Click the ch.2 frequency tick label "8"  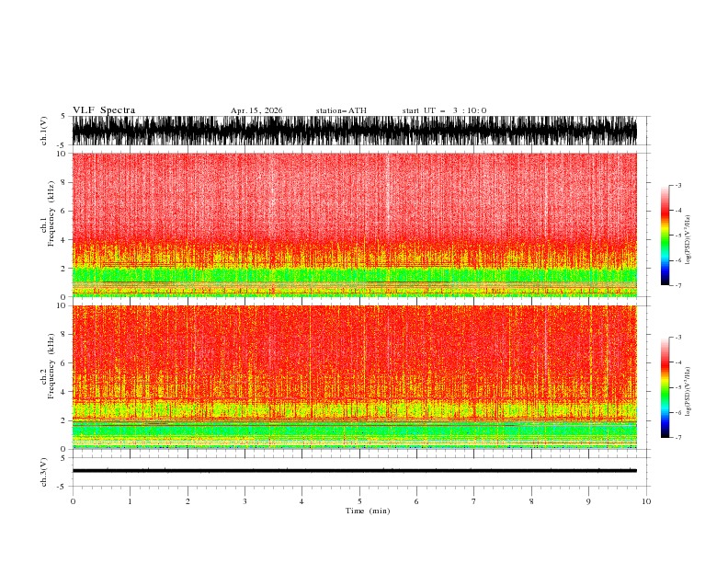[x=64, y=335]
